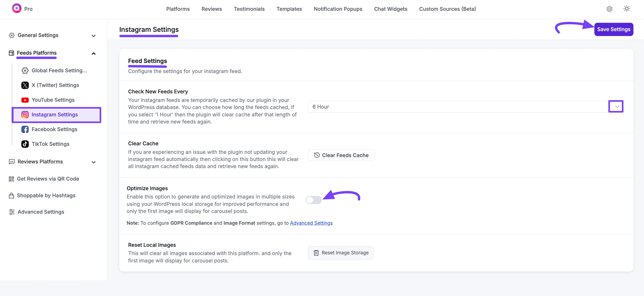Collapse the Feeds Platforms section
Image resolution: width=644 pixels, height=296 pixels.
click(x=94, y=53)
